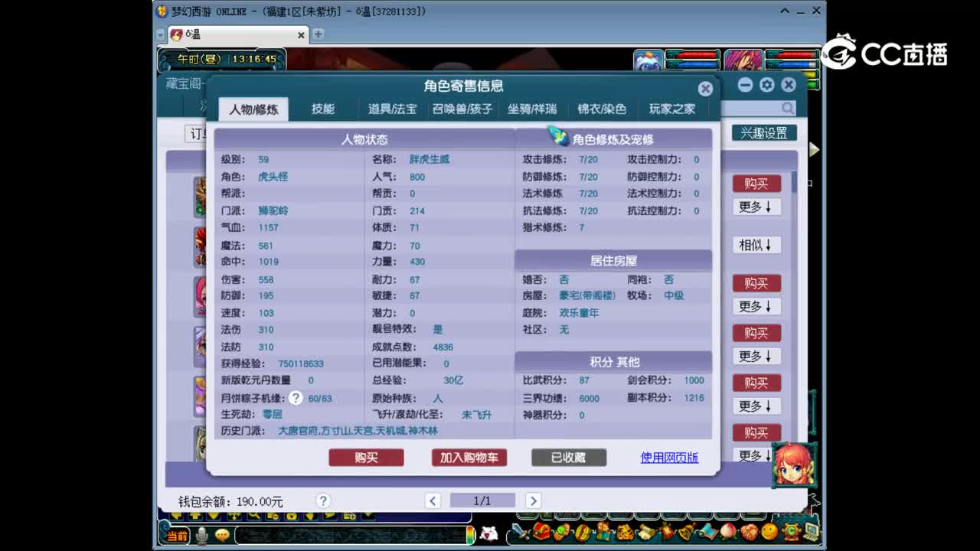Click the 当前 channel button

177,536
